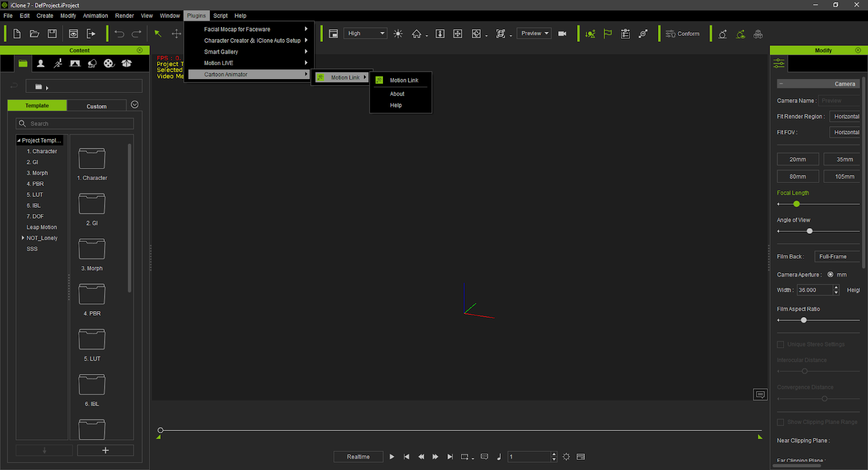868x470 pixels.
Task: Open the Actor tab in Content panel
Action: click(41, 63)
